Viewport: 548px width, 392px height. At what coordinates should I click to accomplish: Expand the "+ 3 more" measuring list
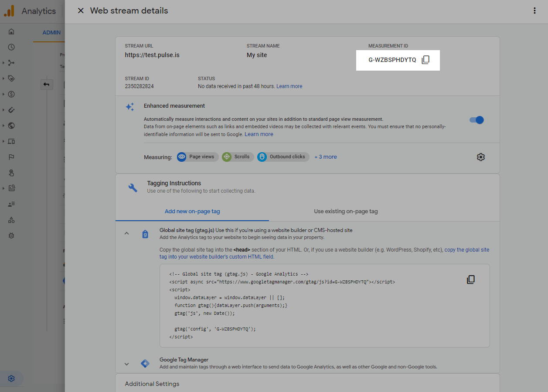point(325,157)
